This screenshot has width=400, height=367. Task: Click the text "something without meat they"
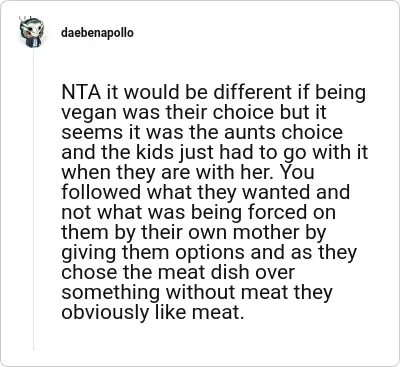tap(197, 292)
